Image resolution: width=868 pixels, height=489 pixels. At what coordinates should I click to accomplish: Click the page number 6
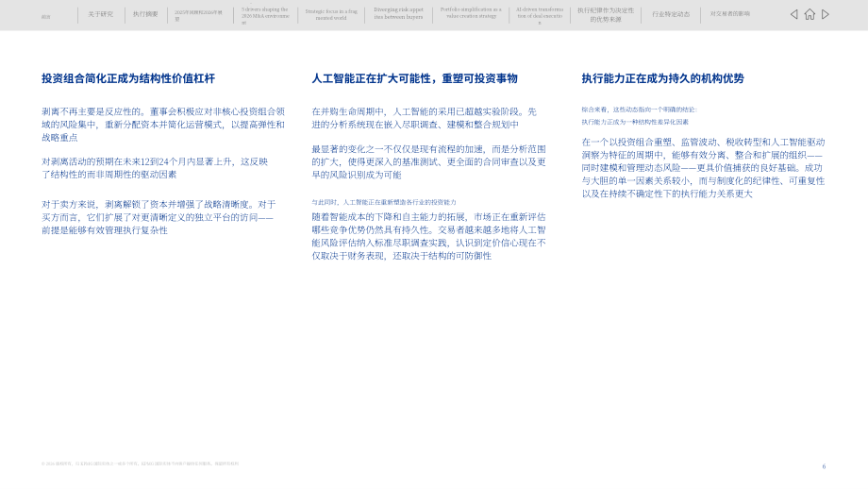pyautogui.click(x=824, y=467)
